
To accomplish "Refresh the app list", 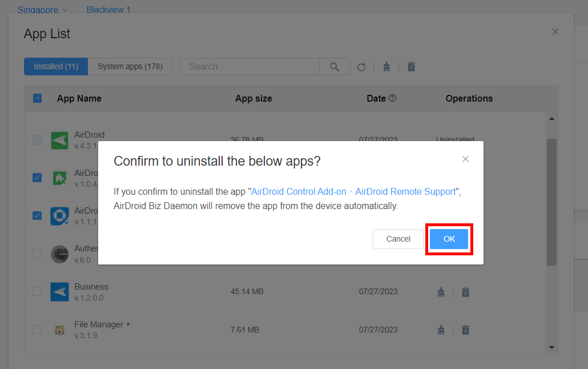I will click(x=361, y=67).
